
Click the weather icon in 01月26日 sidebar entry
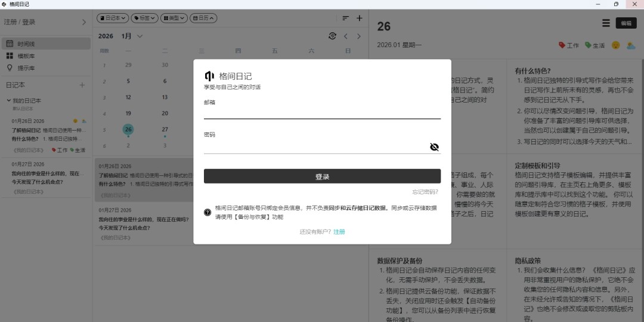84,121
